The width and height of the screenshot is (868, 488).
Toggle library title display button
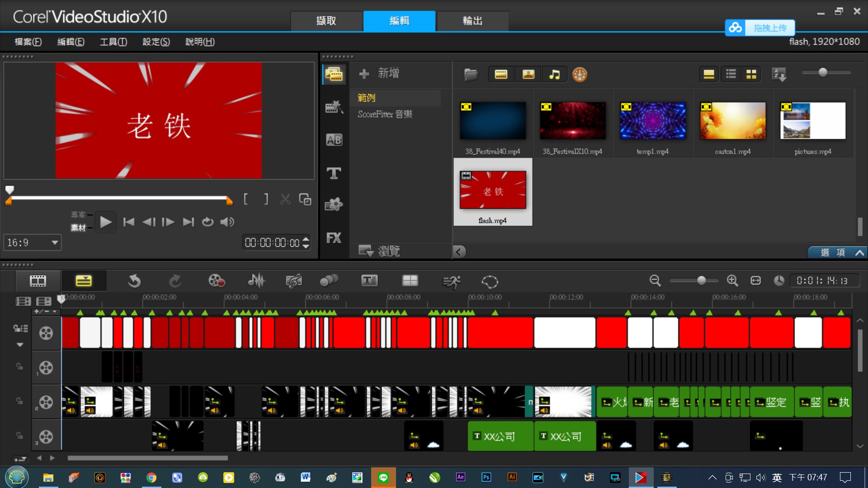[x=709, y=74]
